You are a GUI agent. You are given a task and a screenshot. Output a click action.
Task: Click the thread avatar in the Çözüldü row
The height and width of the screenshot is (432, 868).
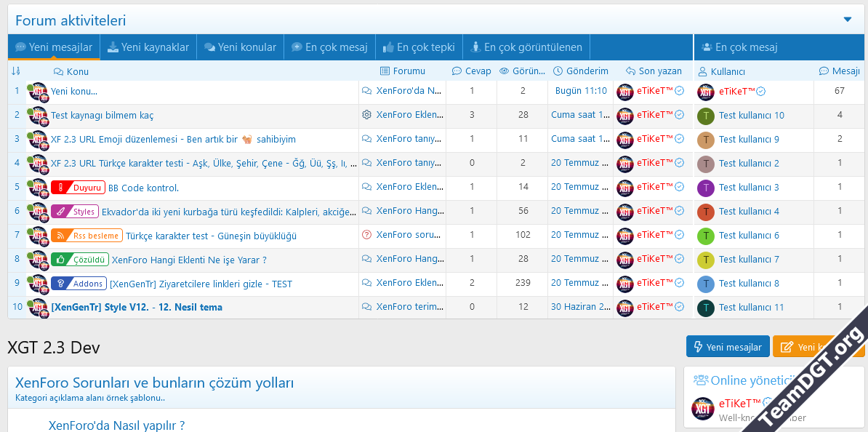pos(39,260)
